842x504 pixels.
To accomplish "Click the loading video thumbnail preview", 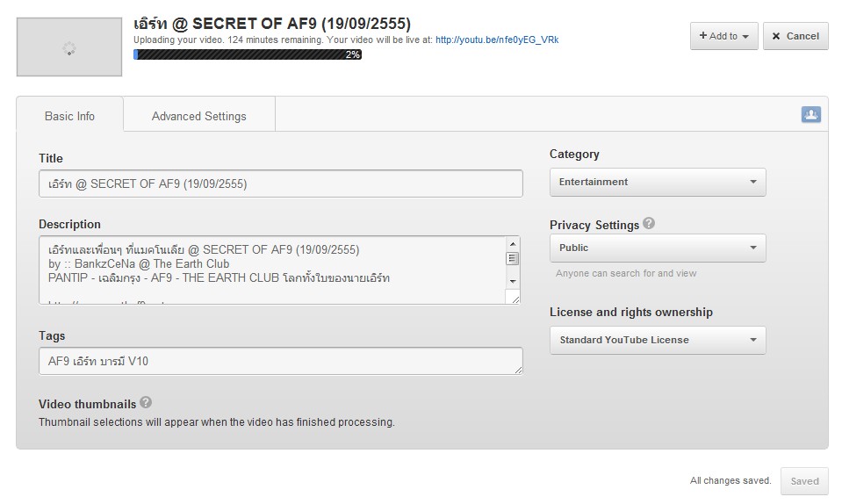I will 69,47.
